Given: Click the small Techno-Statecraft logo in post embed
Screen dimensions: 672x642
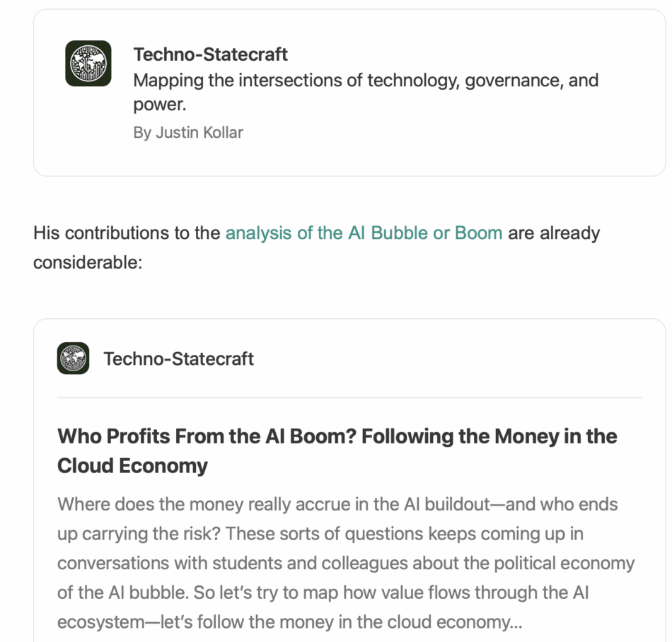Looking at the screenshot, I should (73, 358).
